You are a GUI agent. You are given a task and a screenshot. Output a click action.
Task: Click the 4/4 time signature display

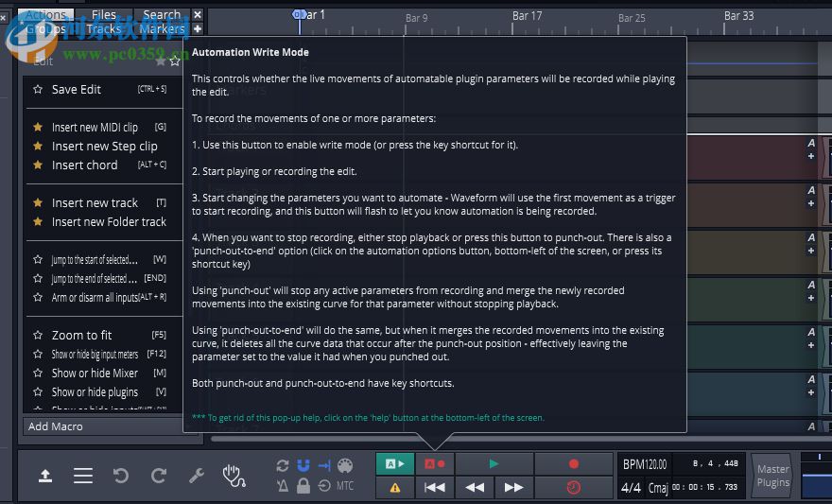pos(631,488)
